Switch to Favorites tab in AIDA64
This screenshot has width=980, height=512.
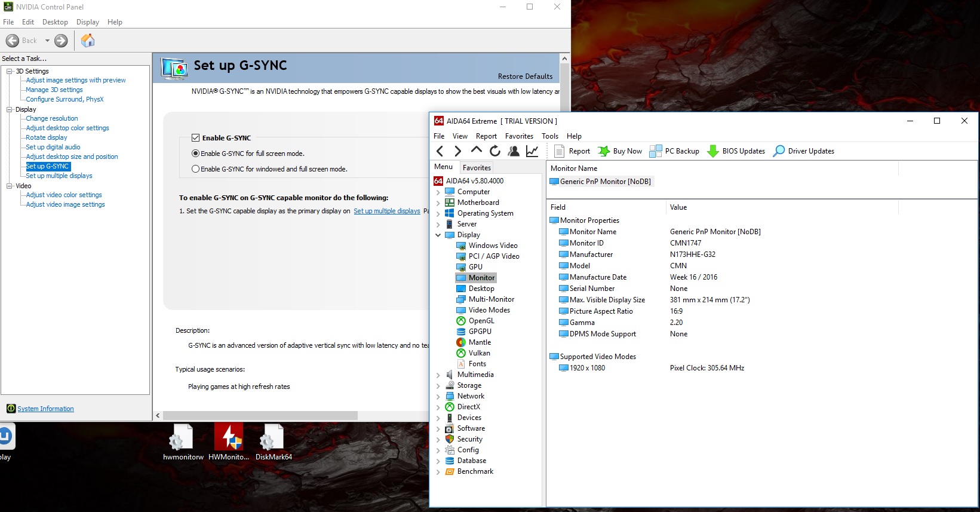pos(477,168)
